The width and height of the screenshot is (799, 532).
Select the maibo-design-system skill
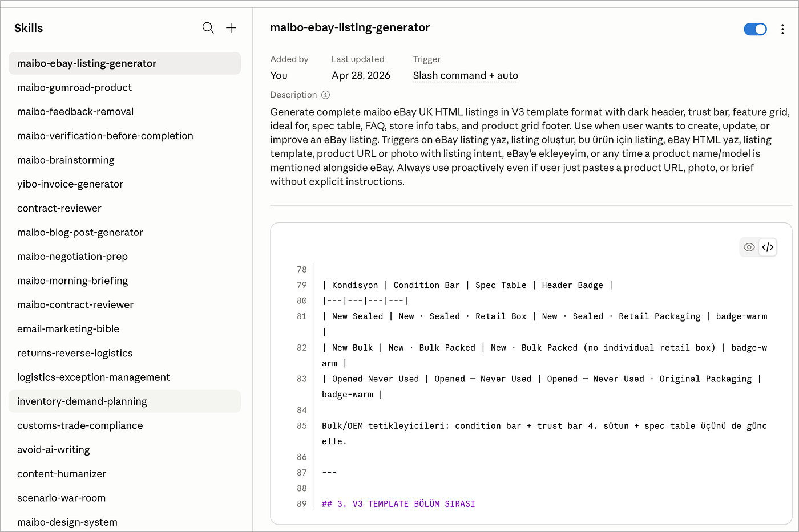pos(124,522)
